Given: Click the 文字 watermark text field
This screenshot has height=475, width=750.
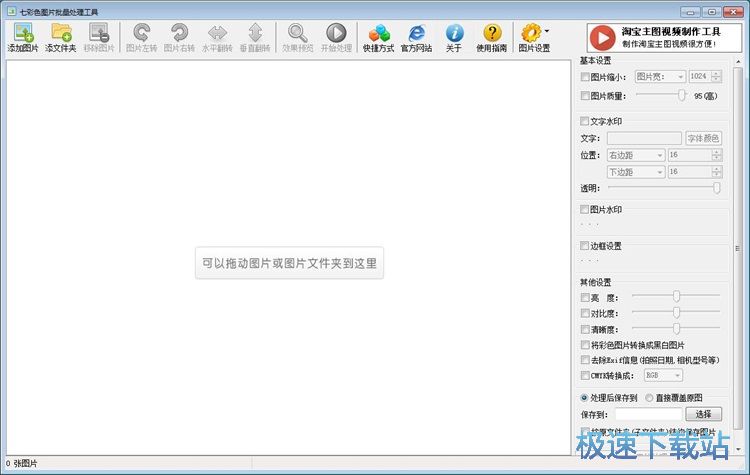Looking at the screenshot, I should pyautogui.click(x=644, y=138).
